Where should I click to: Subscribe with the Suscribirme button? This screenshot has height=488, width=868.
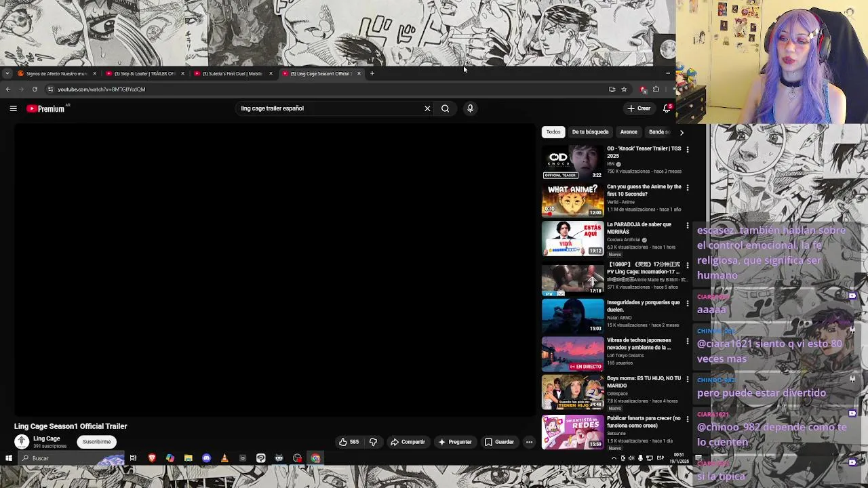pos(96,442)
